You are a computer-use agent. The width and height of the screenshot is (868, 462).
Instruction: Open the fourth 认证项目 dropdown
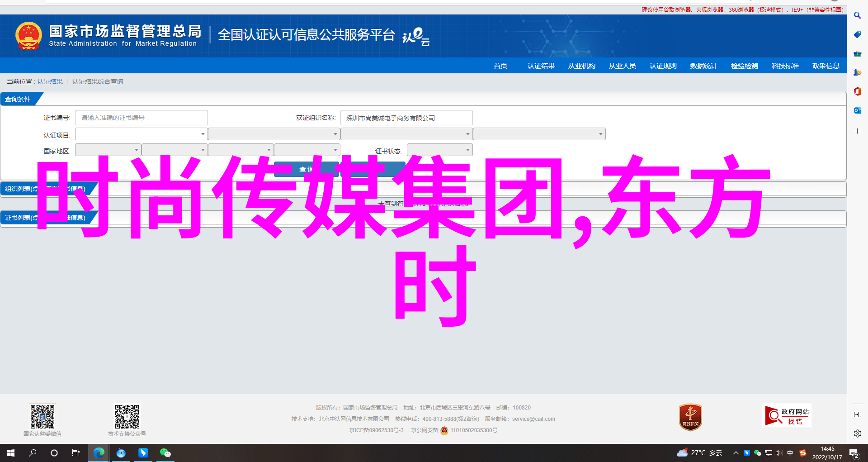click(539, 134)
